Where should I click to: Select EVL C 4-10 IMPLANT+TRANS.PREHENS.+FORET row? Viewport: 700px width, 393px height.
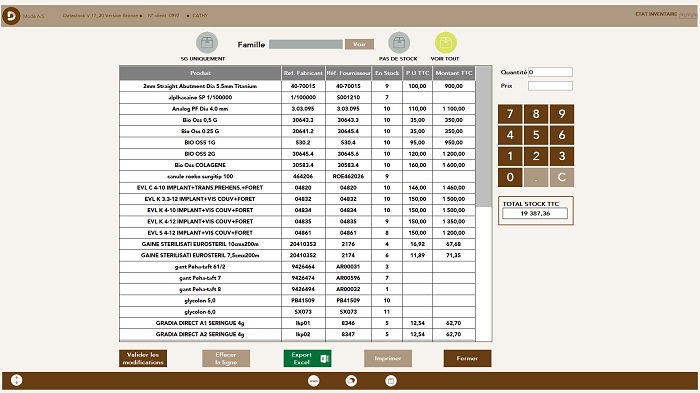297,188
